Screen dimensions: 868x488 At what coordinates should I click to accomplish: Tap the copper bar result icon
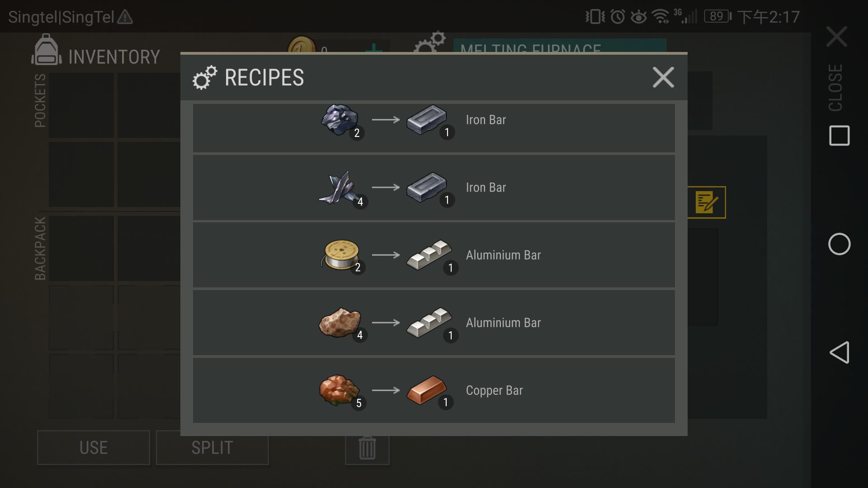(427, 390)
